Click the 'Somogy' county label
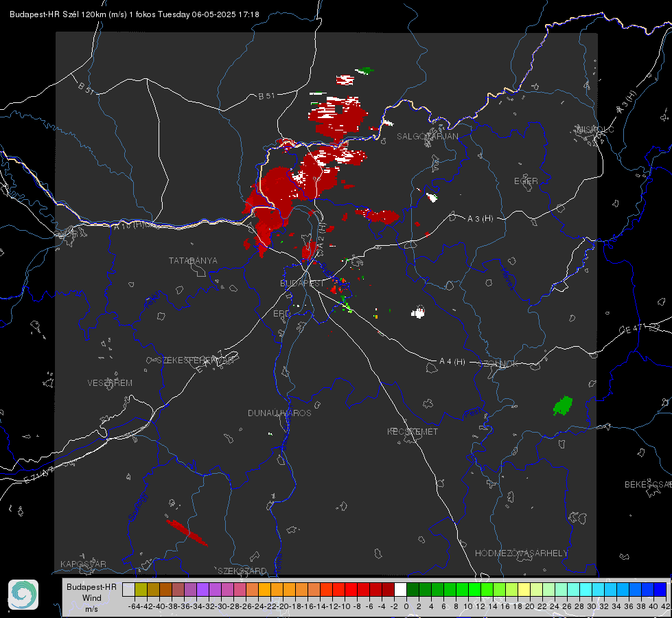The height and width of the screenshot is (618, 672). [x=137, y=507]
